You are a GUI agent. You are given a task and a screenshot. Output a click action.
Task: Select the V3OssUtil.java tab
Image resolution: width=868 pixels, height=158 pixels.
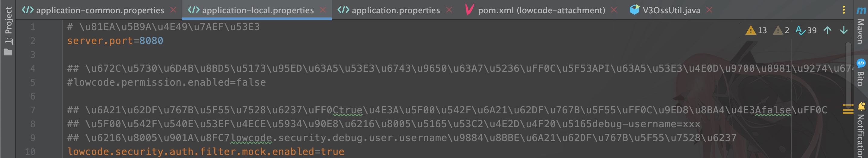tap(671, 11)
